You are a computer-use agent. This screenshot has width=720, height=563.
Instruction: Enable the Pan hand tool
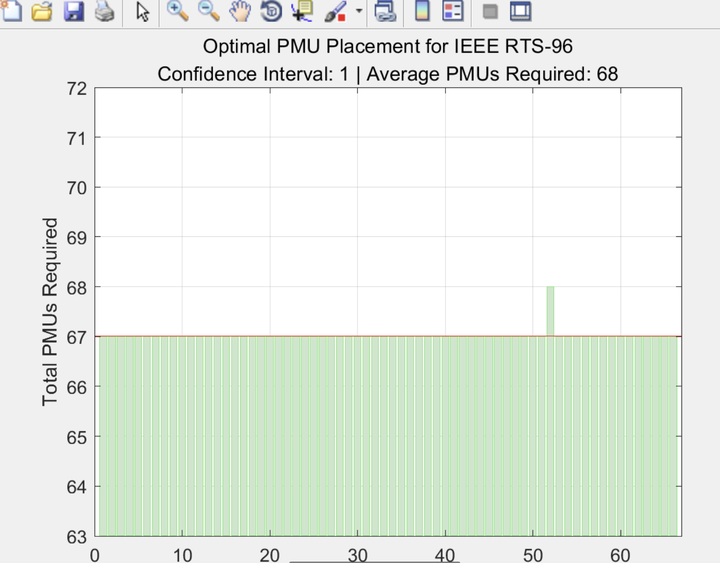(240, 11)
